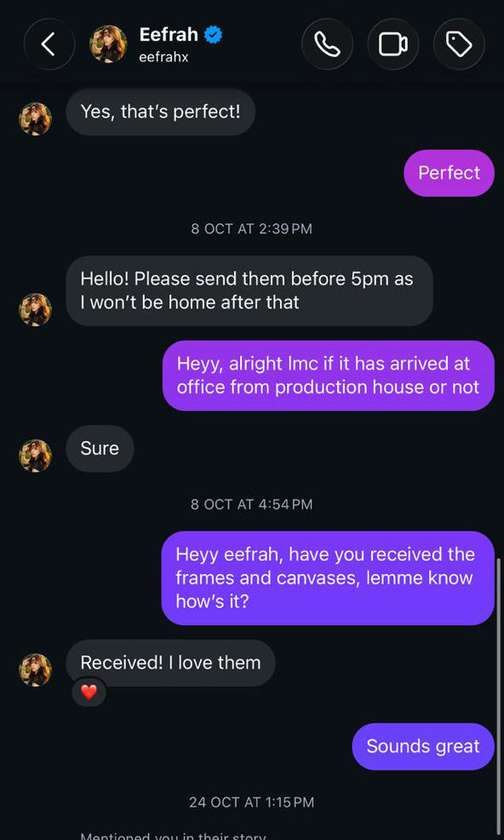Tap the eefrahx username
Image resolution: width=504 pixels, height=840 pixels.
(163, 57)
